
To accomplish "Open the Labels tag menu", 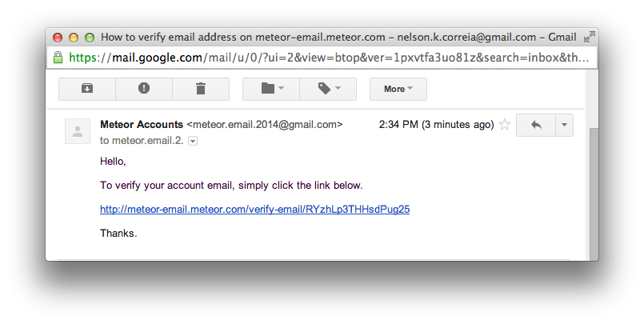I will pos(328,89).
